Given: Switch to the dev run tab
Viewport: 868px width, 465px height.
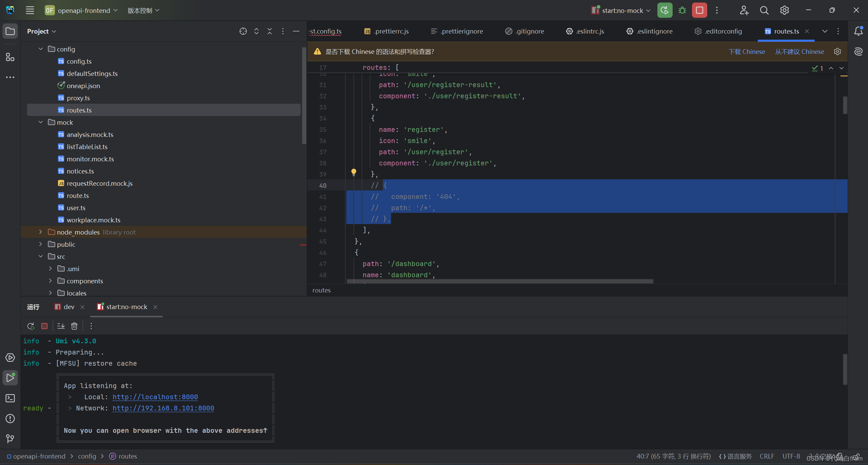Looking at the screenshot, I should tap(69, 307).
